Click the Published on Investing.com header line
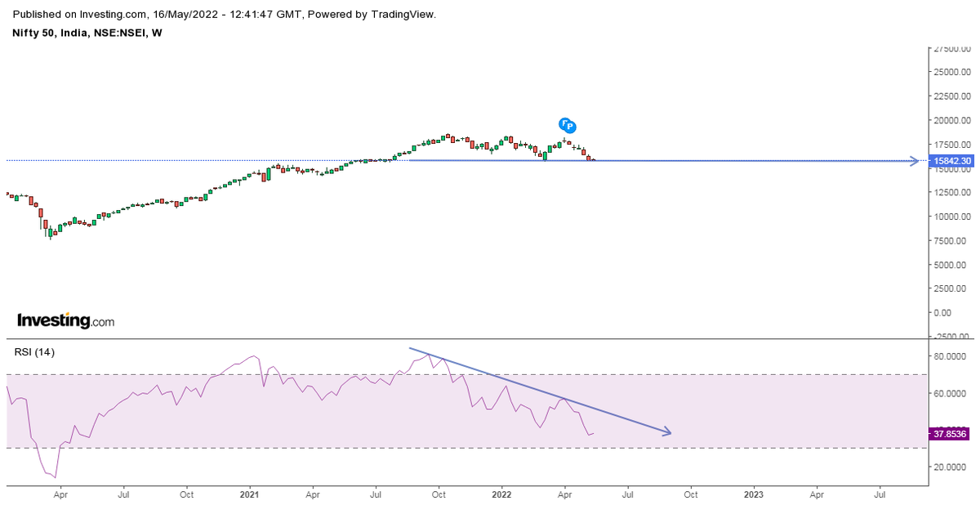The height and width of the screenshot is (505, 980). 225,14
